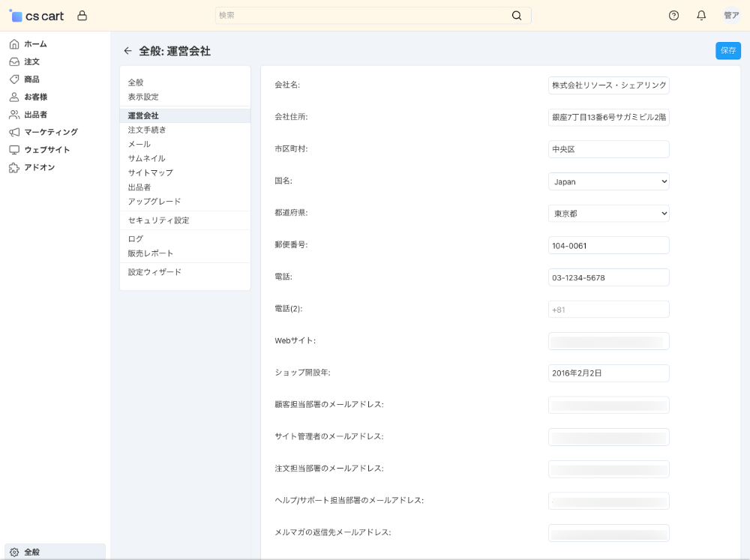Select 全般 in the settings list

tap(136, 82)
